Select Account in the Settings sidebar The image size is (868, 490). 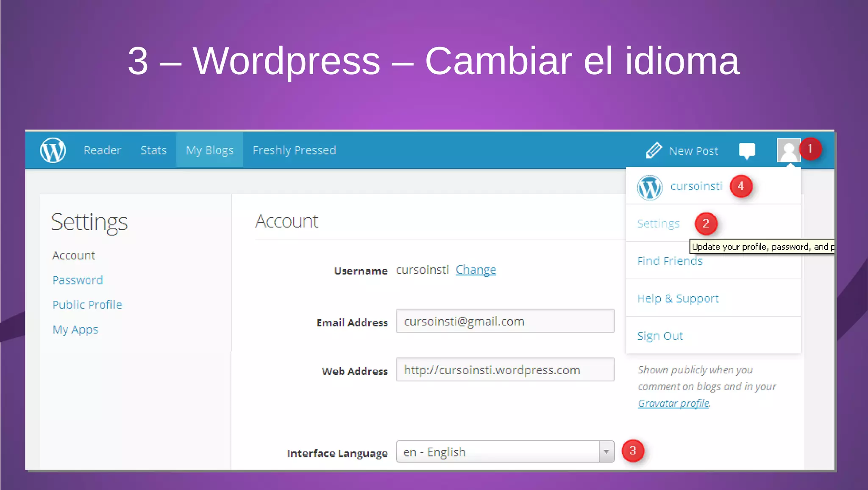coord(74,255)
